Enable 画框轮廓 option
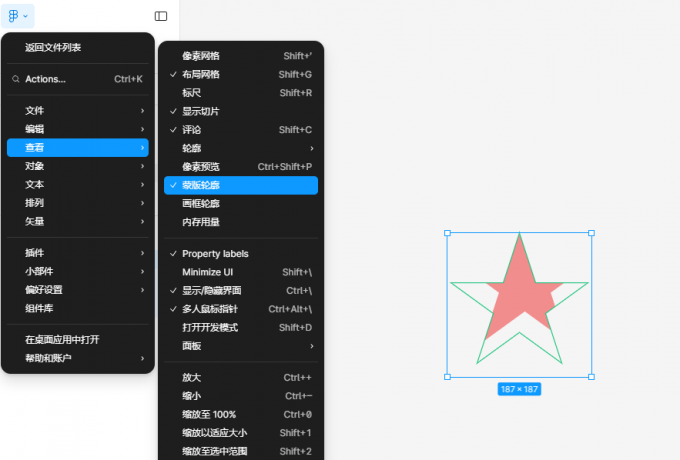The image size is (680, 460). pos(241,204)
